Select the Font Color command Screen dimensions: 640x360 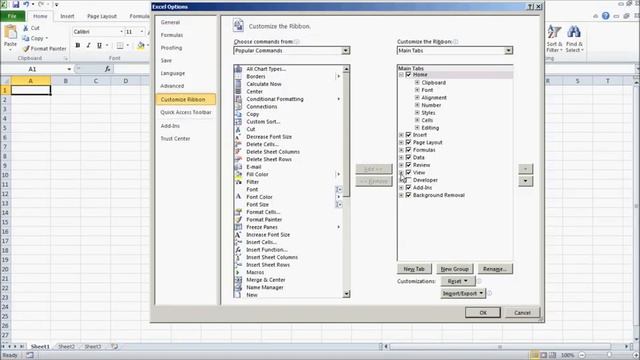(259, 197)
